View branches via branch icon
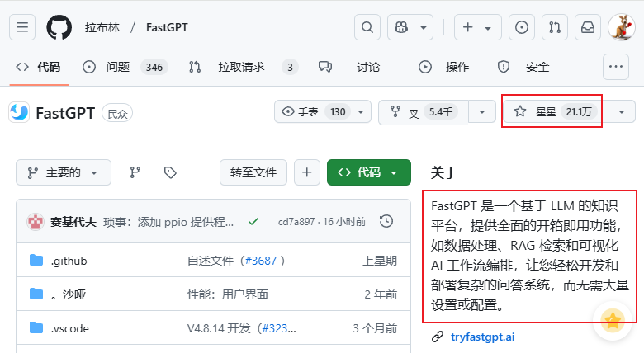This screenshot has width=644, height=353. click(x=135, y=172)
